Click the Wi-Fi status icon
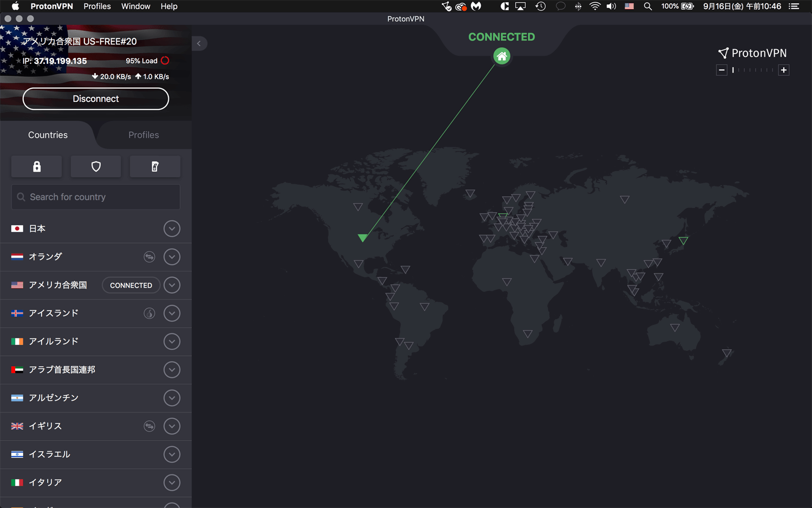812x508 pixels. [595, 6]
